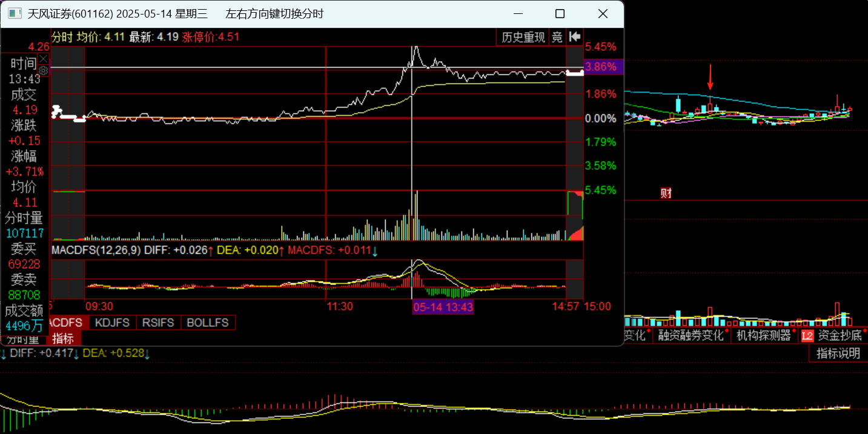Switch to the BOLLFS indicator tab
Image resolution: width=868 pixels, height=434 pixels.
click(208, 323)
